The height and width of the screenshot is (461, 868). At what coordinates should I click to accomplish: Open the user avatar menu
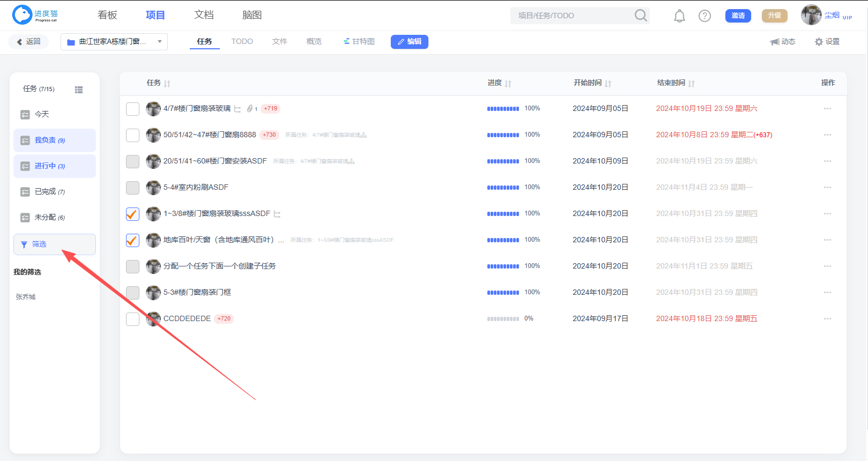811,15
